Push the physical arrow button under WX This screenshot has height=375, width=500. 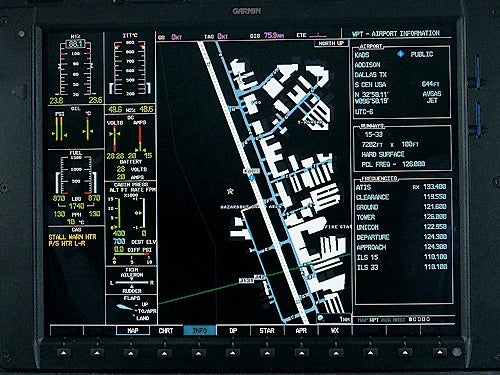[x=336, y=353]
